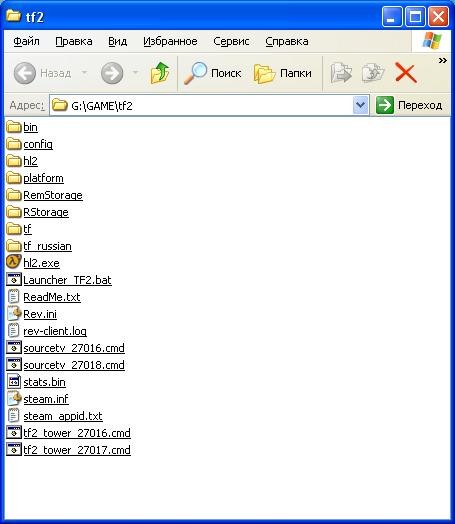Open the Справка menu
Viewport: 455px width, 524px height.
tap(287, 41)
